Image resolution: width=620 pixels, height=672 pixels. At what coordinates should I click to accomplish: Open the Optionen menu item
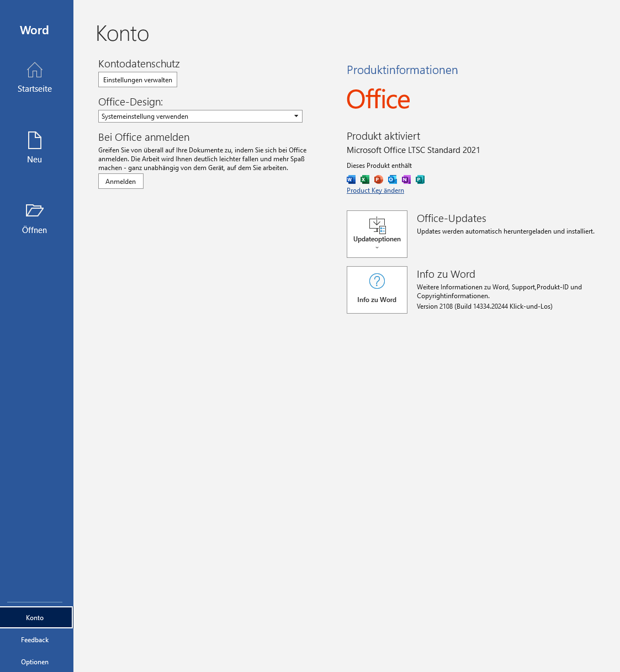coord(35,662)
